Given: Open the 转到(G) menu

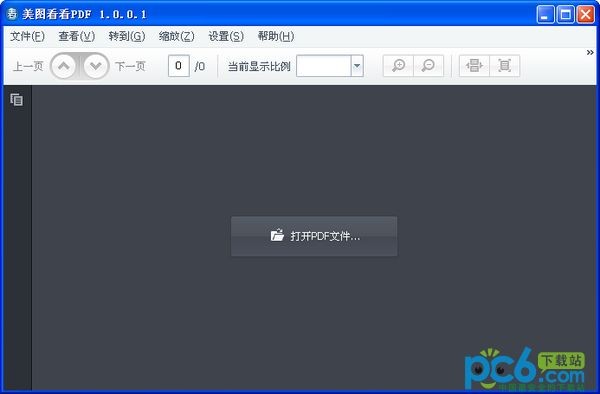Looking at the screenshot, I should [127, 36].
